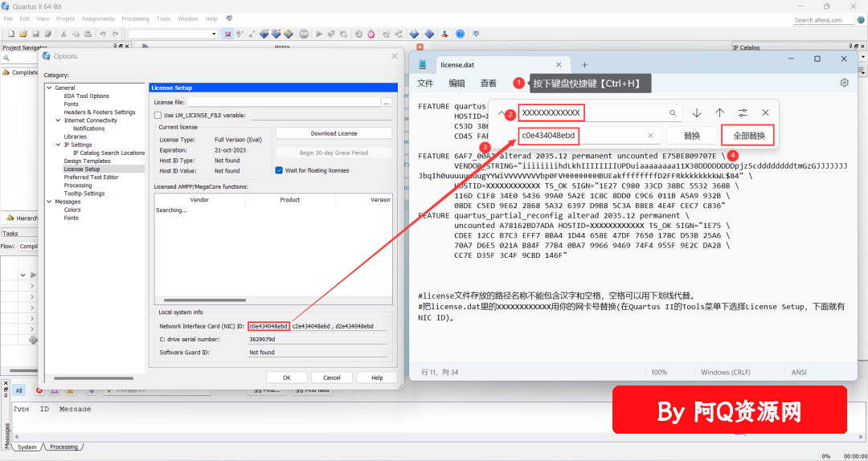Click the 替换 button
The image size is (868, 461).
coord(691,136)
